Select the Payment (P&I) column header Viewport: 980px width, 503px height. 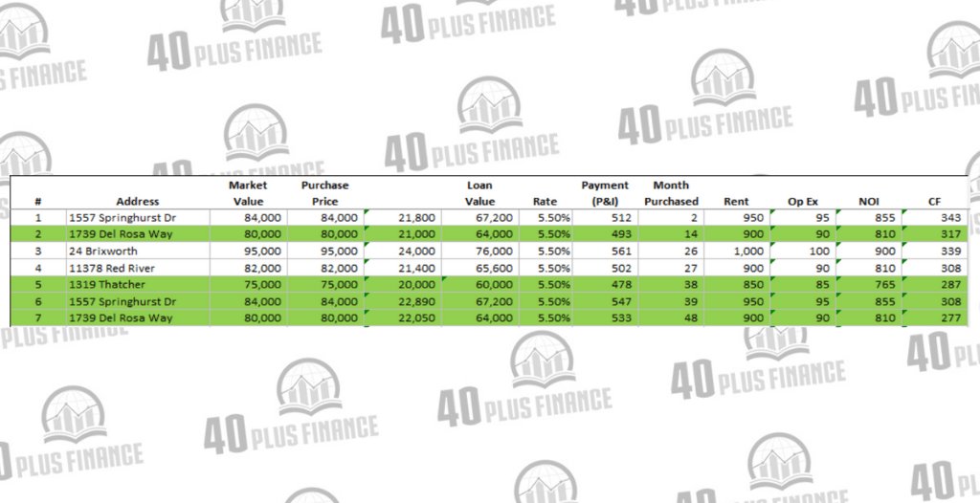click(x=605, y=193)
